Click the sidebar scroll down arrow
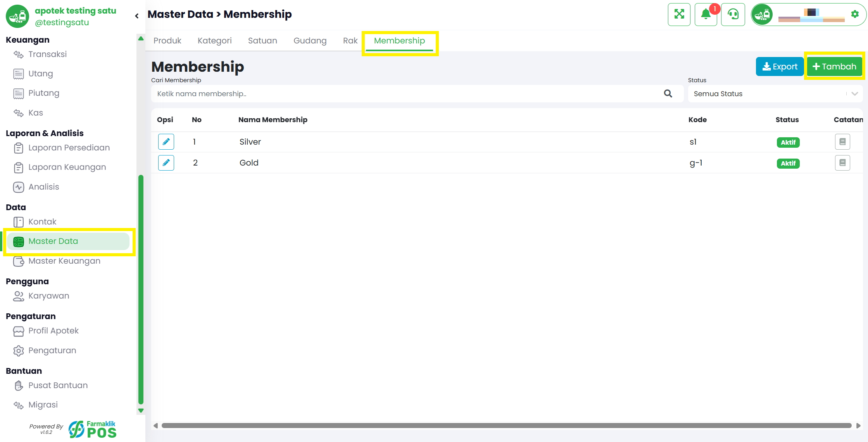868x442 pixels. coord(141,411)
